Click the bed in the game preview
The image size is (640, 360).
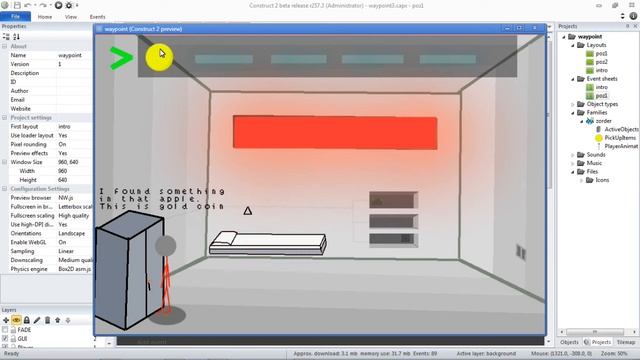268,243
